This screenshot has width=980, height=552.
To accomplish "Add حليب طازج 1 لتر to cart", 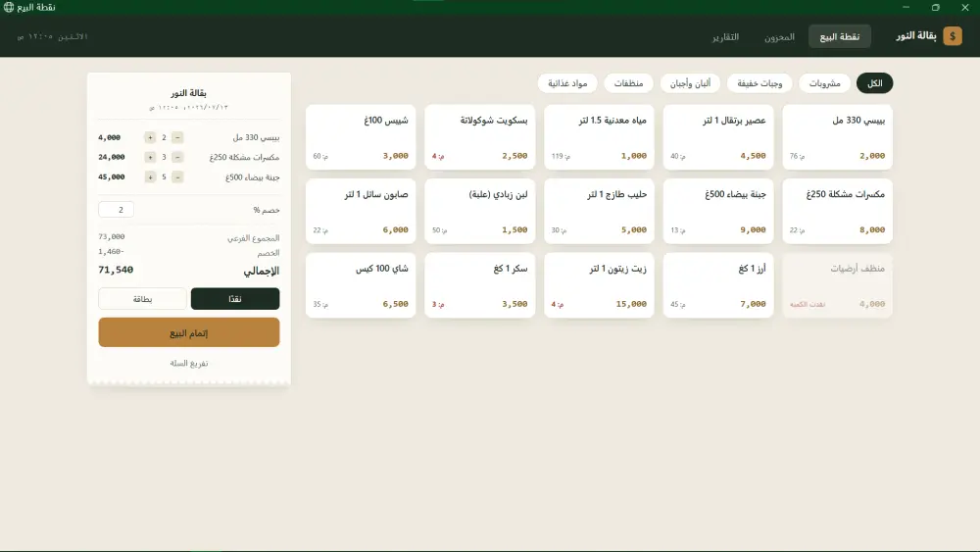I will click(x=599, y=212).
